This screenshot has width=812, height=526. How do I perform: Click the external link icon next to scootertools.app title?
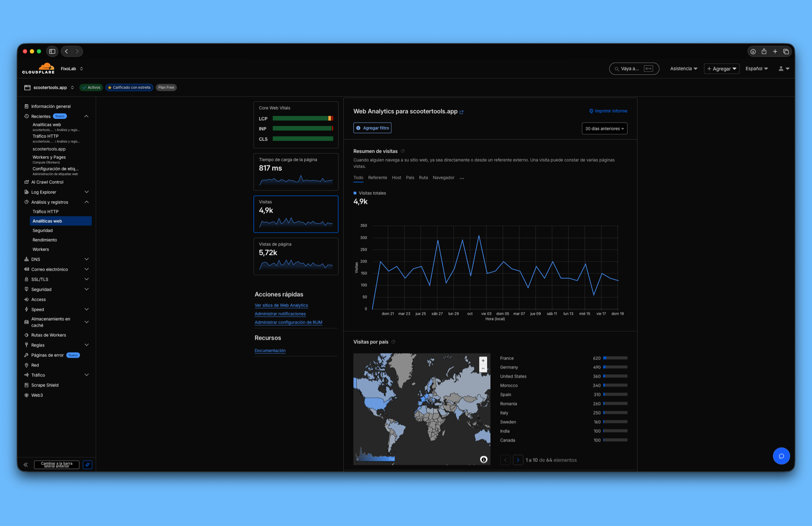[x=462, y=112]
